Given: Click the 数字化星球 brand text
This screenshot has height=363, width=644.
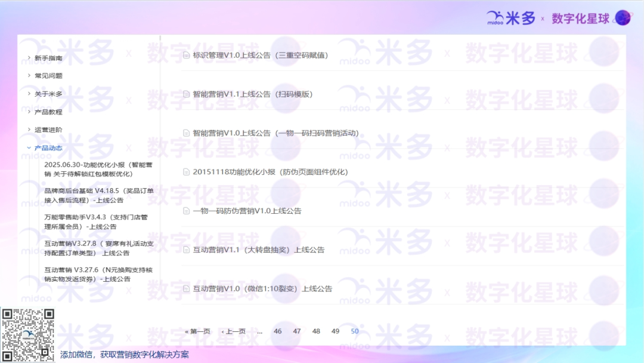Looking at the screenshot, I should click(x=580, y=19).
